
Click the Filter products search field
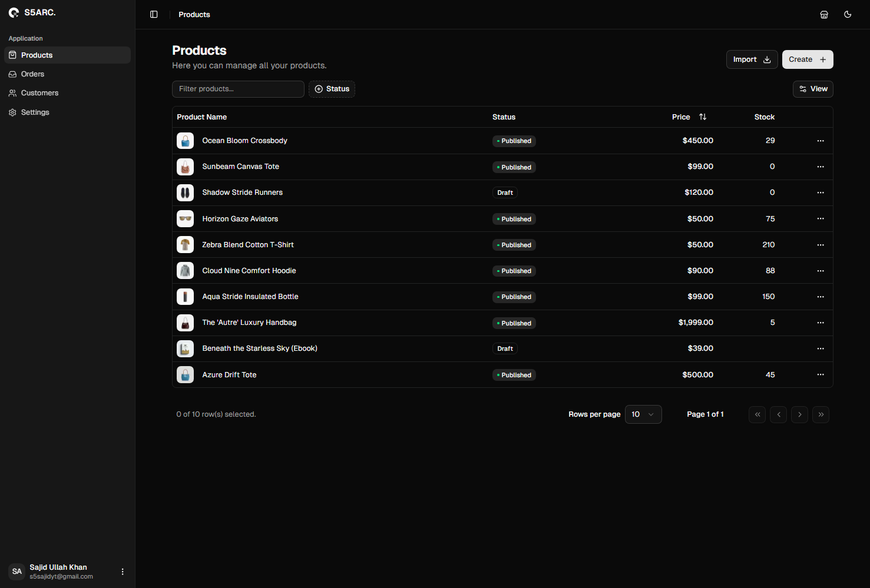click(x=238, y=89)
